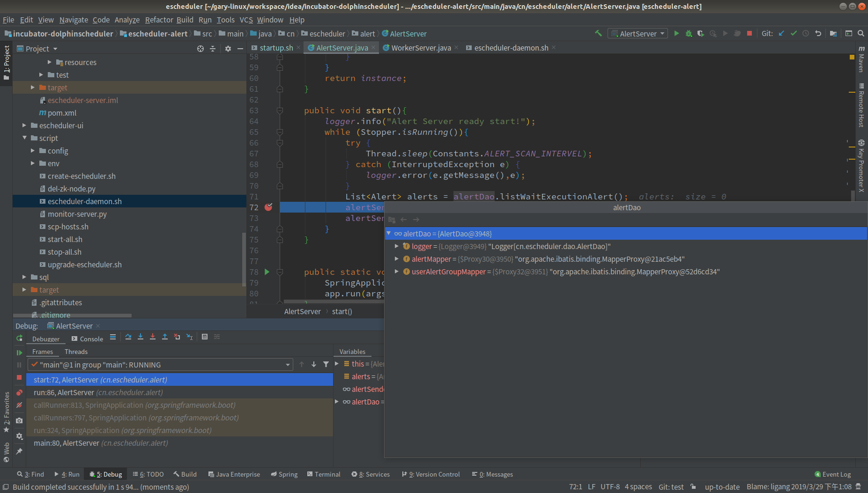Click the Debug bug icon in main toolbar

click(689, 33)
